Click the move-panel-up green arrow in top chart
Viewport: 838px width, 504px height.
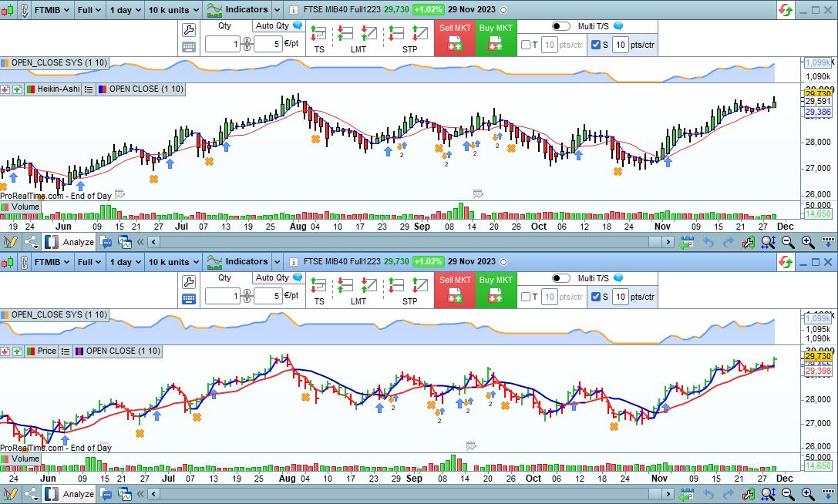pos(17,89)
